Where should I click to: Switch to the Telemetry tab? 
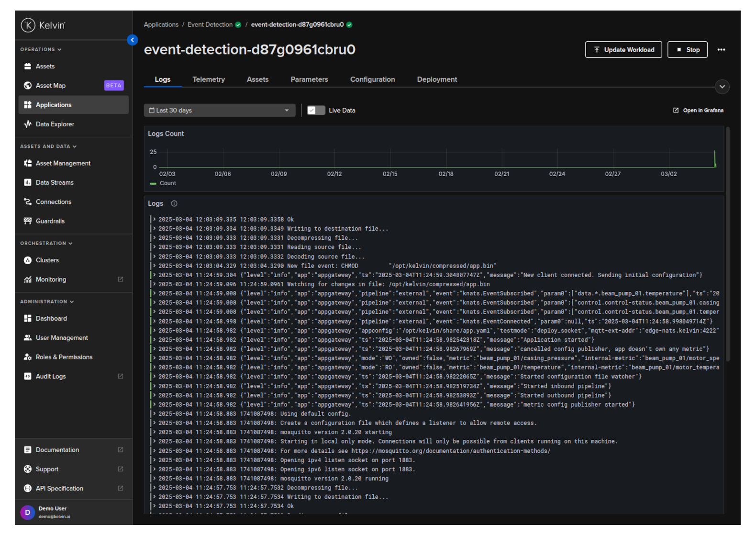pos(209,79)
